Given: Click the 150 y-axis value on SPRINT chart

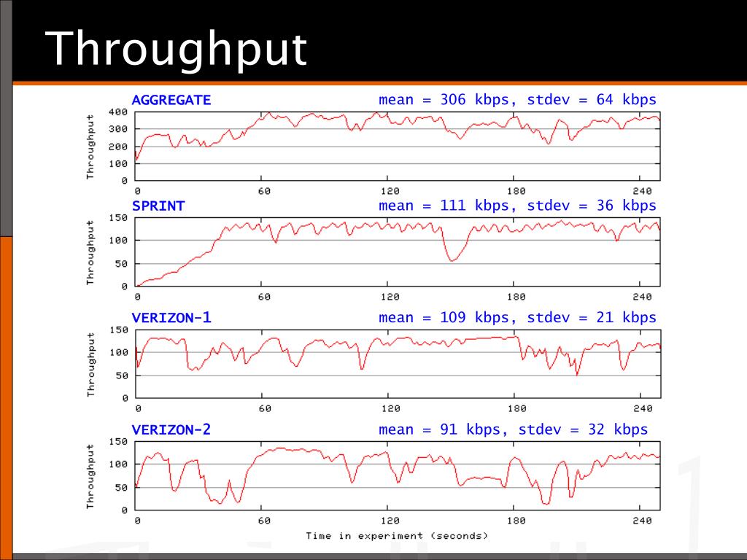Looking at the screenshot, I should coord(118,217).
